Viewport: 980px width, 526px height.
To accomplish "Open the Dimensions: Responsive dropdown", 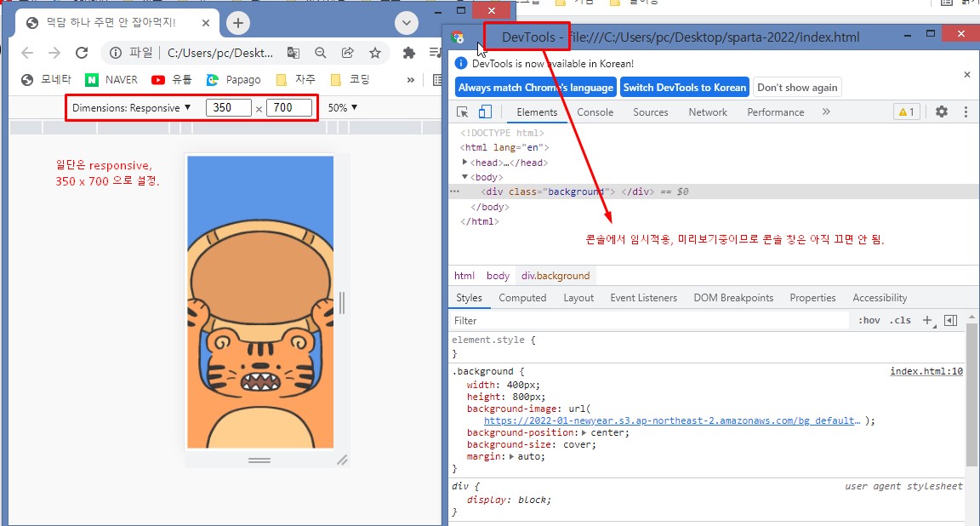I will point(131,107).
